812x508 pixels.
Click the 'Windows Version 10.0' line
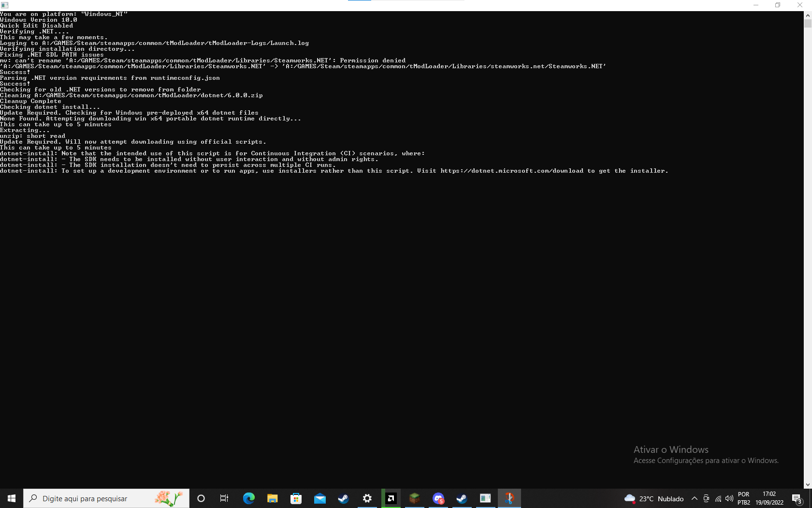39,20
